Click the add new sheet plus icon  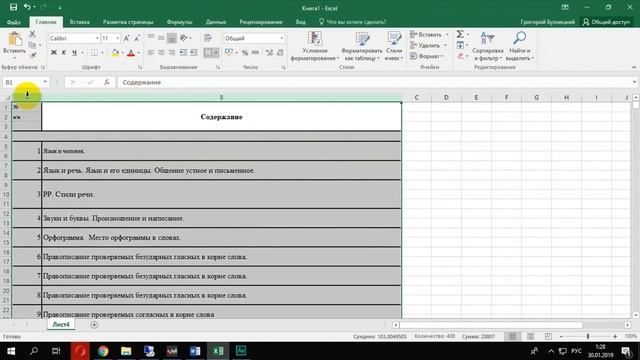click(94, 325)
